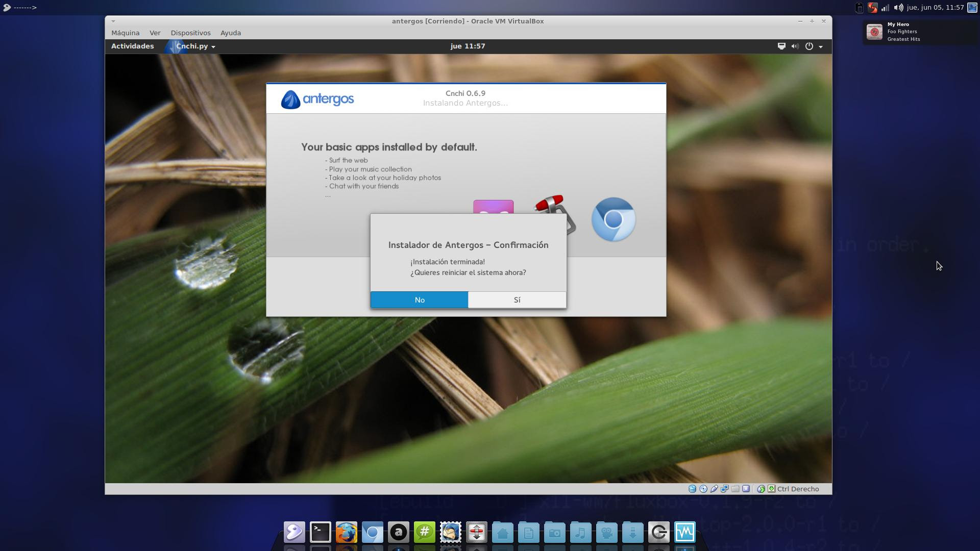Screen dimensions: 980x551
Task: Open the Dispositivos menu
Action: (190, 33)
